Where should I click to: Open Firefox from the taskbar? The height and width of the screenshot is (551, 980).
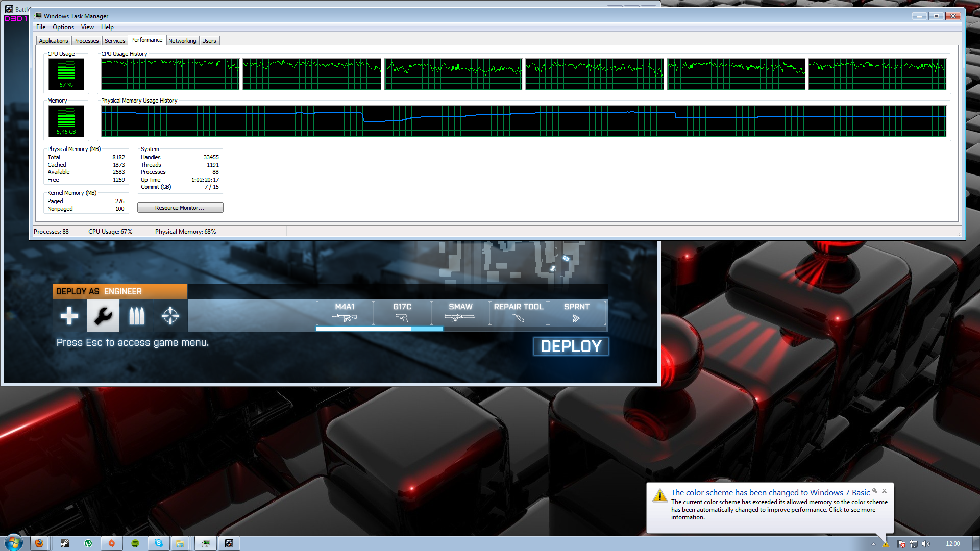pyautogui.click(x=39, y=543)
